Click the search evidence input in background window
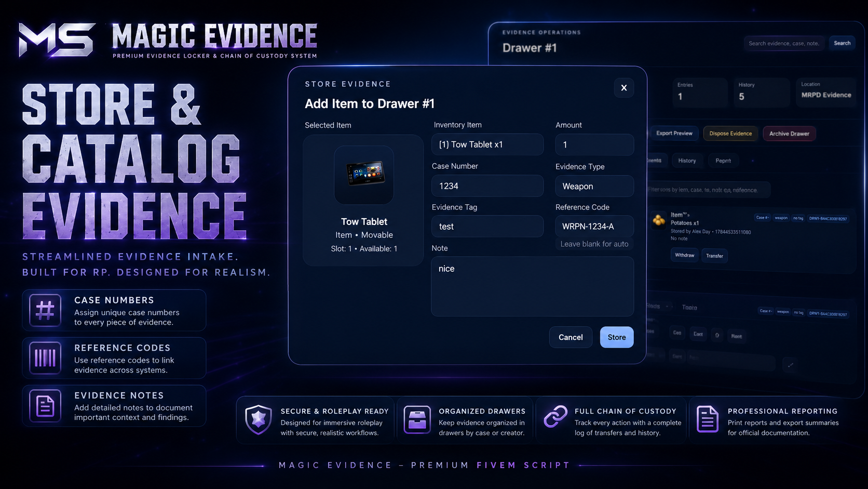The width and height of the screenshot is (868, 489). (x=784, y=43)
